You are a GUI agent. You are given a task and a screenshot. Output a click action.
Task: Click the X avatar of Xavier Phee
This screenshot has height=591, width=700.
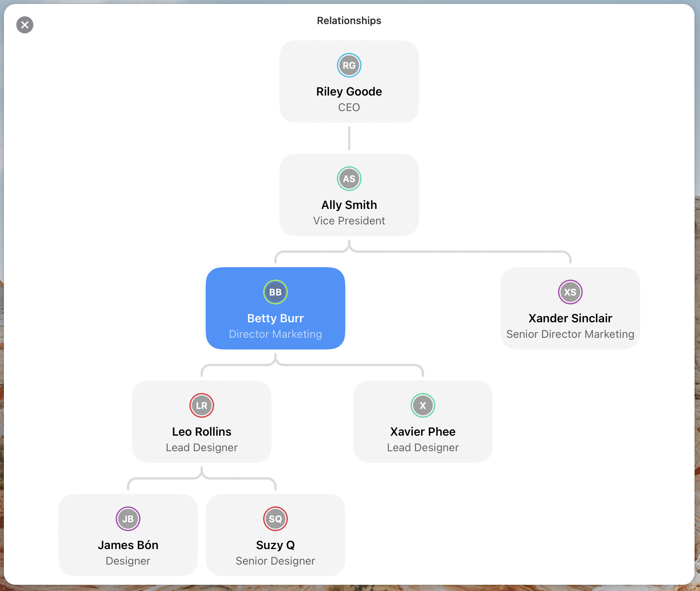click(423, 405)
